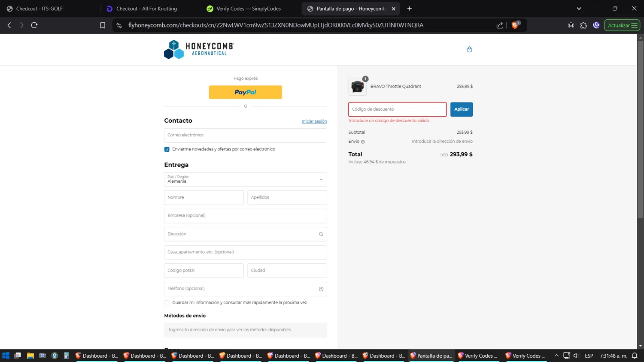644x362 pixels.
Task: Open the notifications bell in tray
Action: [x=635, y=356]
